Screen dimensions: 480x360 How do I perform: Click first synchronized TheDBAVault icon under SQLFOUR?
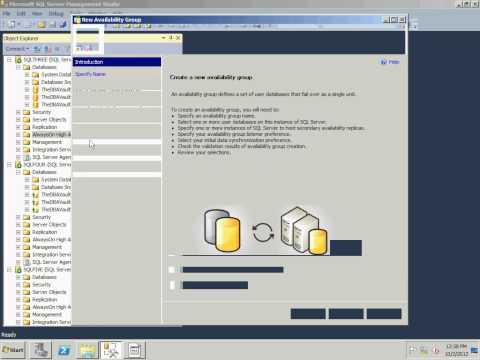[35, 195]
